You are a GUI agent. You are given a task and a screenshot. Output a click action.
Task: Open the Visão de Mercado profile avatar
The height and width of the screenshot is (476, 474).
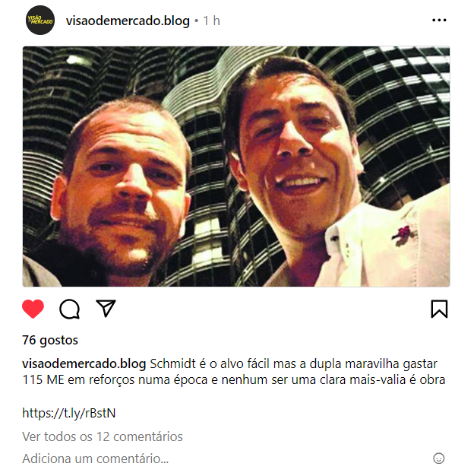click(x=40, y=21)
